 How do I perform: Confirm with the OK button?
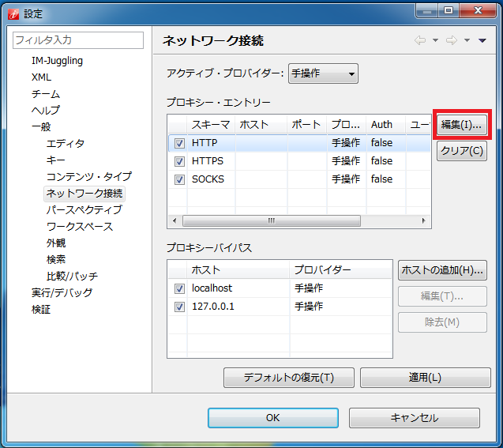tap(273, 418)
